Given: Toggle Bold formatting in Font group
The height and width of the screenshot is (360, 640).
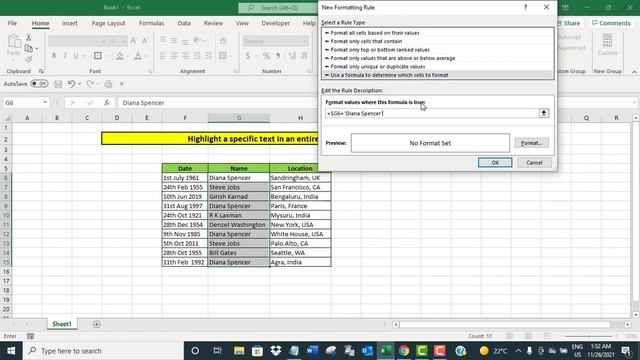Looking at the screenshot, I should 54,56.
